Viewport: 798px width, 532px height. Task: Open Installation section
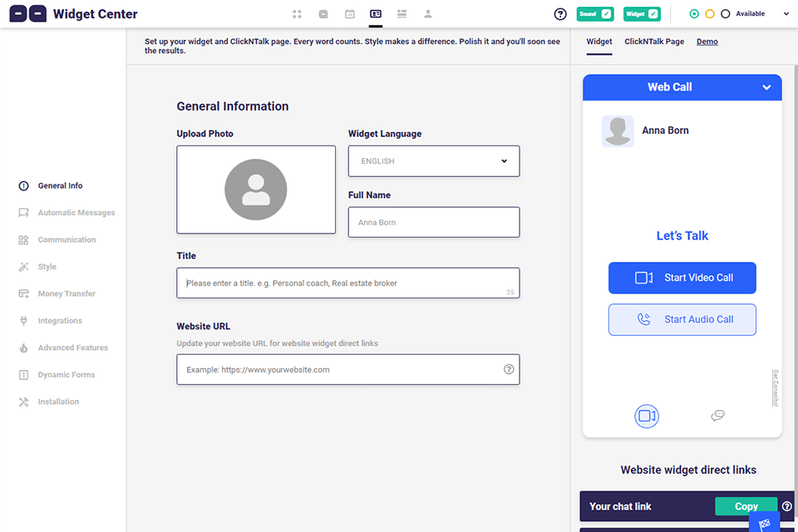tap(49, 401)
